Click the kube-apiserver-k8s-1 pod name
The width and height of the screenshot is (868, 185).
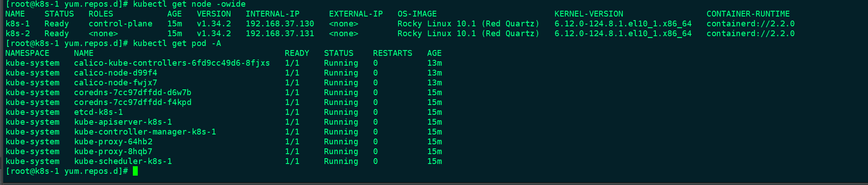(x=123, y=122)
